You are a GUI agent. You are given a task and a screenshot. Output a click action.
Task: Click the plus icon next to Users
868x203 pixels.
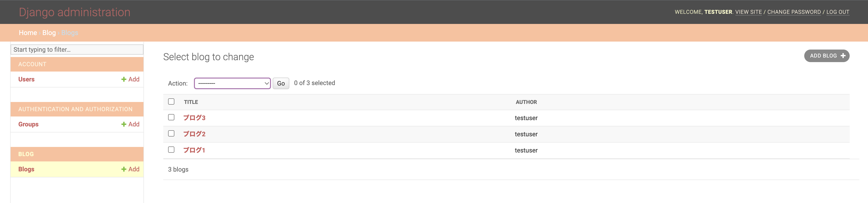click(x=124, y=79)
